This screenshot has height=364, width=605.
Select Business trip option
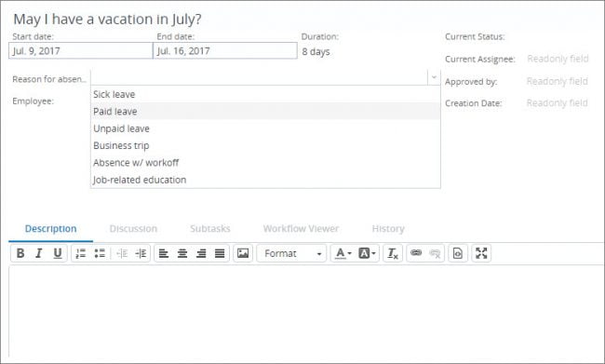tap(265, 145)
